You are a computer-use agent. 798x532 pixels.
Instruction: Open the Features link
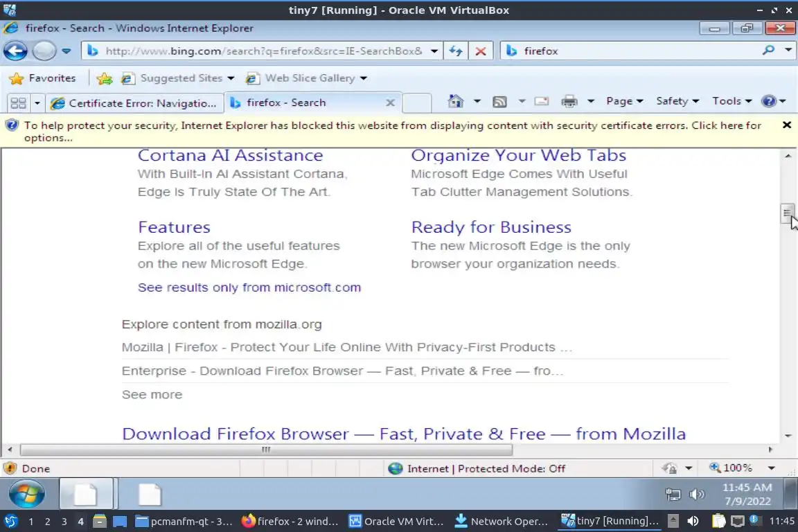[x=174, y=227]
